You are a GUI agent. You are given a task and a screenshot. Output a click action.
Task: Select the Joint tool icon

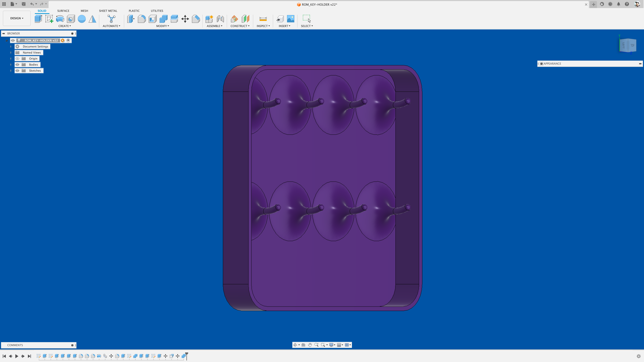220,19
